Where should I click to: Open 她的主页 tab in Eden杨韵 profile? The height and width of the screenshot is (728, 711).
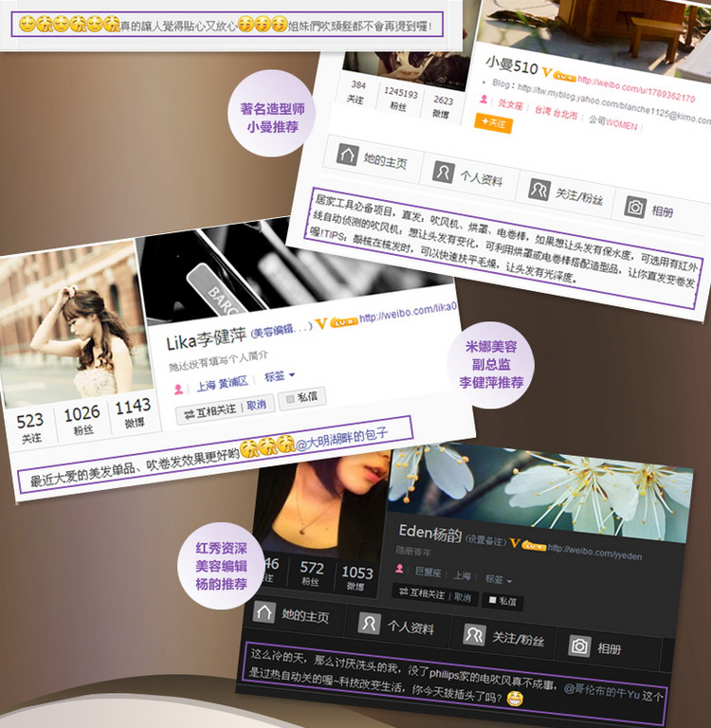[x=293, y=614]
